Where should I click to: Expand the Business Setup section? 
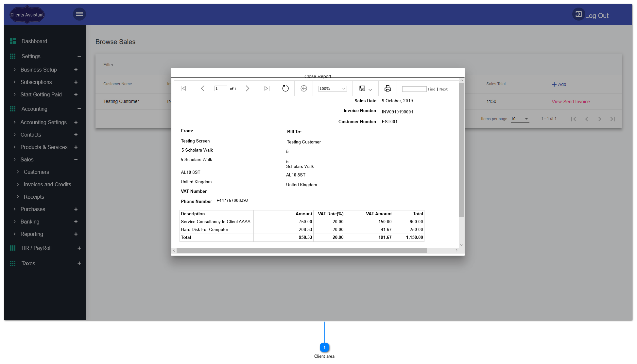tap(76, 70)
